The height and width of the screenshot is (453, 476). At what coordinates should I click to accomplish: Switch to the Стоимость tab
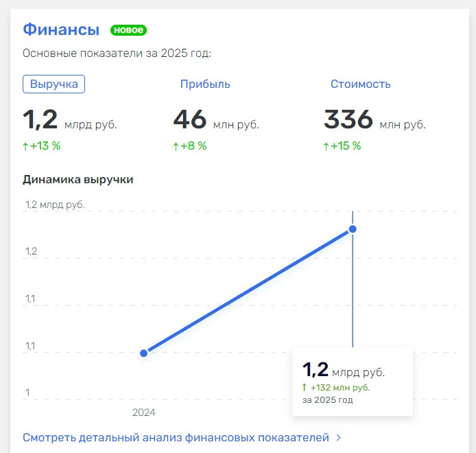pyautogui.click(x=360, y=84)
